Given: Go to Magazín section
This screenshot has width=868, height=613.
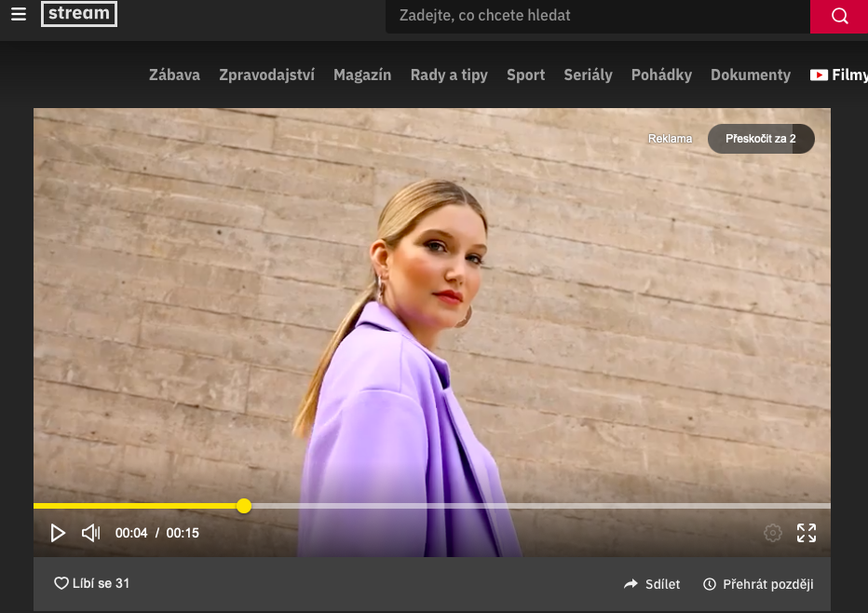Looking at the screenshot, I should 362,75.
